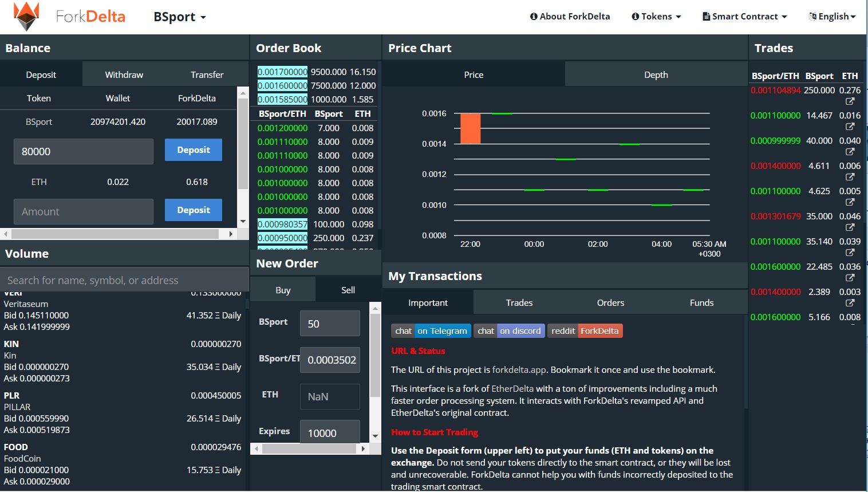This screenshot has height=492, width=868.
Task: Open external link for 35.140 BSport trade
Action: (x=850, y=253)
